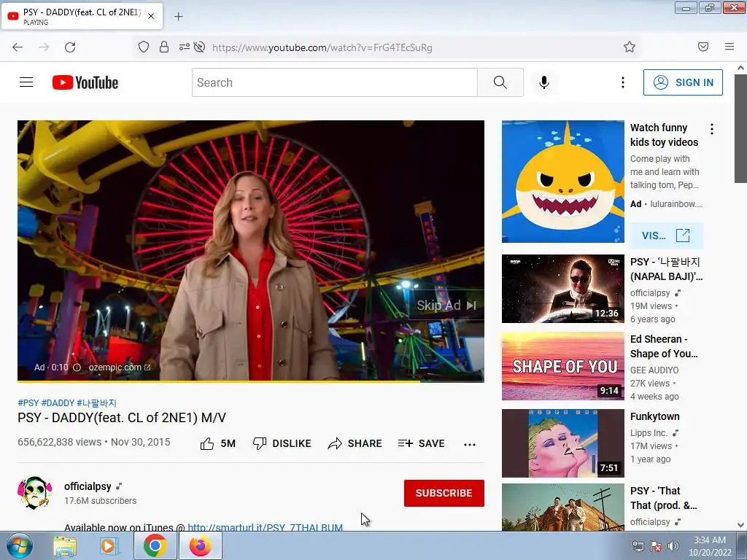Screen dimensions: 747x560
Task: Open a new tab with the plus button
Action: tap(178, 17)
